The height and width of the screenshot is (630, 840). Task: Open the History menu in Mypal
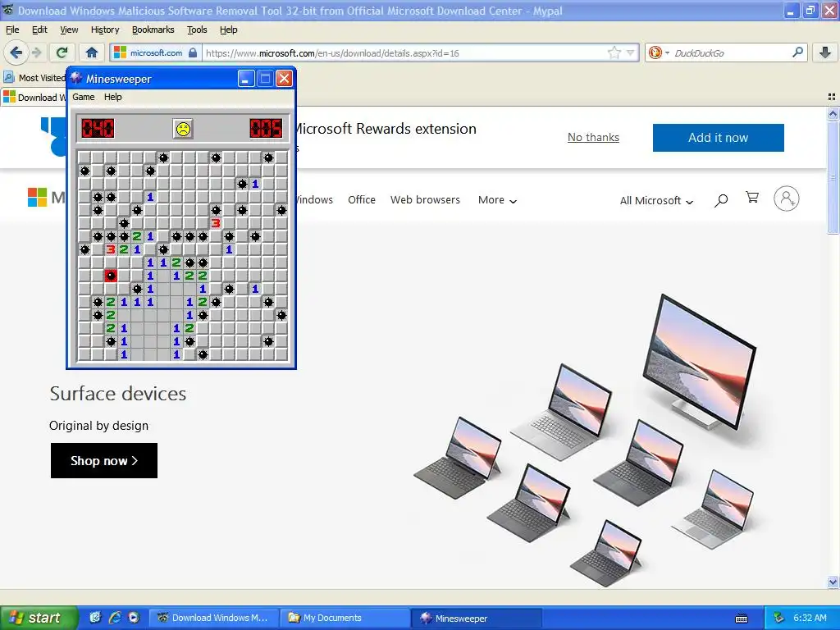pos(105,30)
